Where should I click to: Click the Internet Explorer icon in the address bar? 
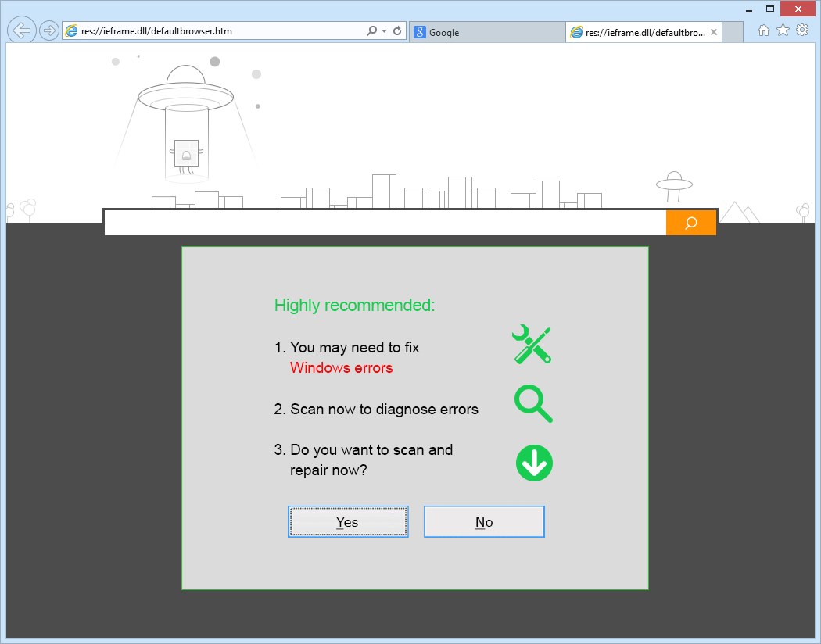(71, 30)
